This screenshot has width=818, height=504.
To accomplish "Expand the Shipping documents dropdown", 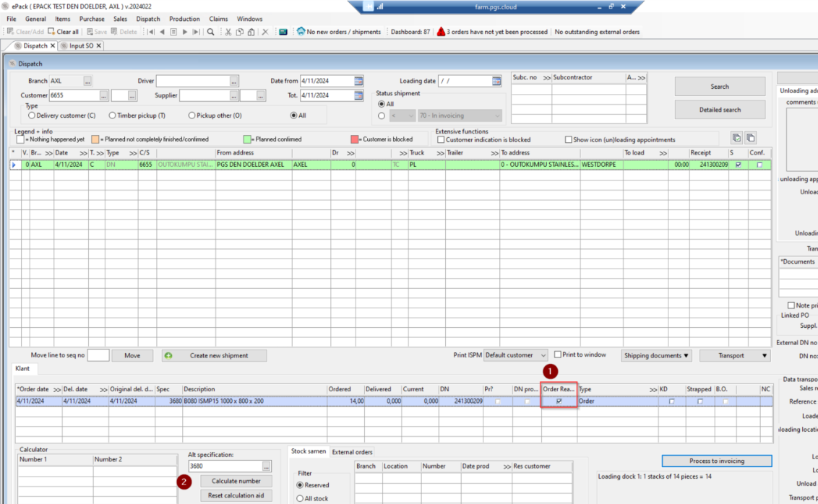I will (x=656, y=355).
